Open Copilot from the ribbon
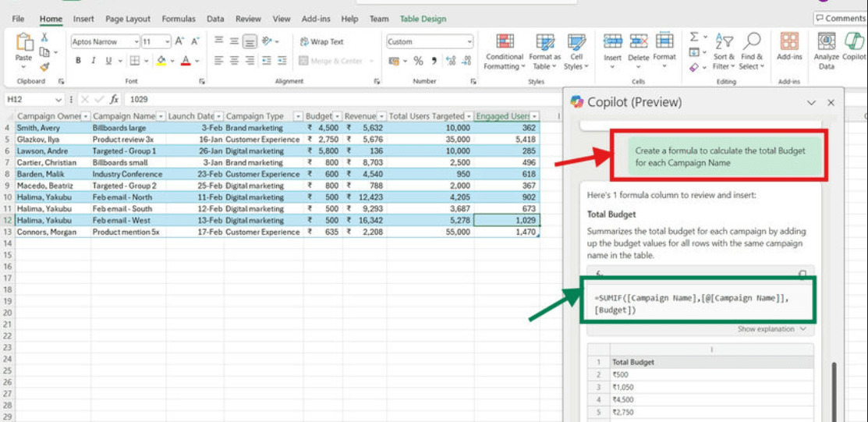868x422 pixels. click(855, 50)
